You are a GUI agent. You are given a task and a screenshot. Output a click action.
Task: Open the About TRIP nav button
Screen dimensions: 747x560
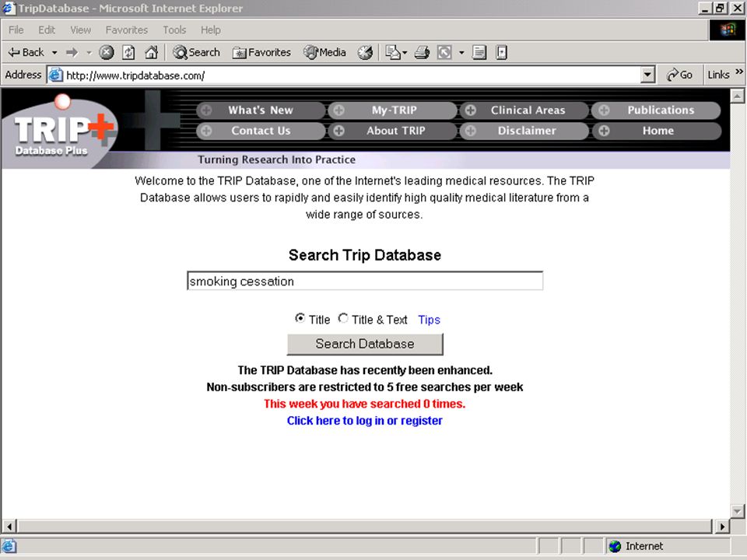pyautogui.click(x=393, y=131)
